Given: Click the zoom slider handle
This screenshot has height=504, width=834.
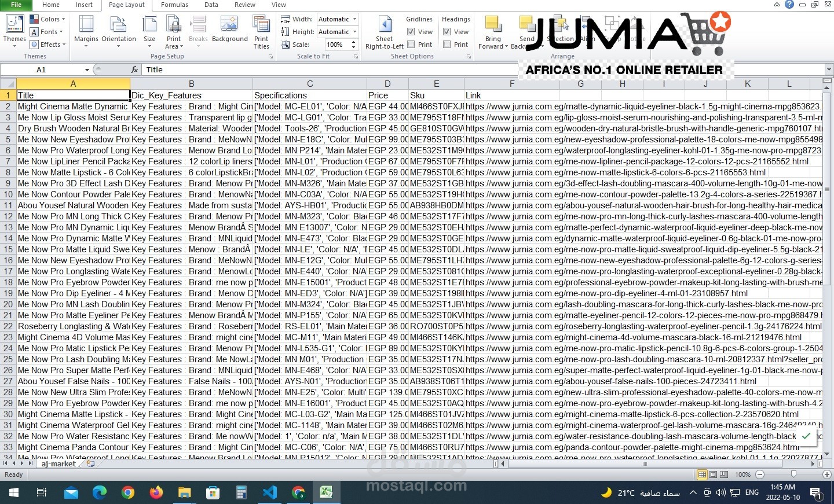Looking at the screenshot, I should (x=793, y=474).
